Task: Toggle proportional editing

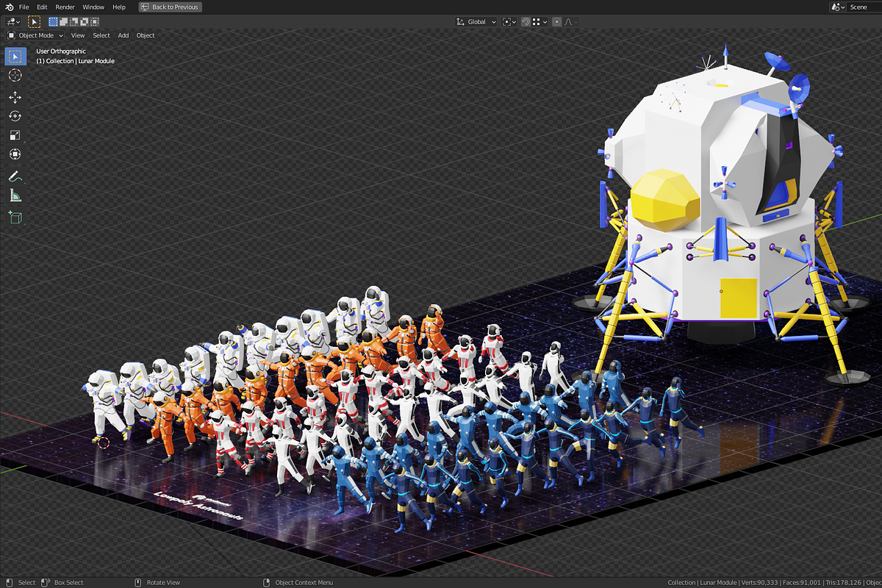Action: pyautogui.click(x=557, y=22)
